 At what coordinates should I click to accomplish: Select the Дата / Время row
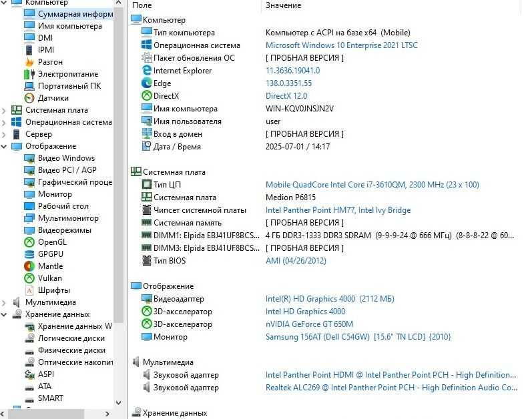click(326, 147)
